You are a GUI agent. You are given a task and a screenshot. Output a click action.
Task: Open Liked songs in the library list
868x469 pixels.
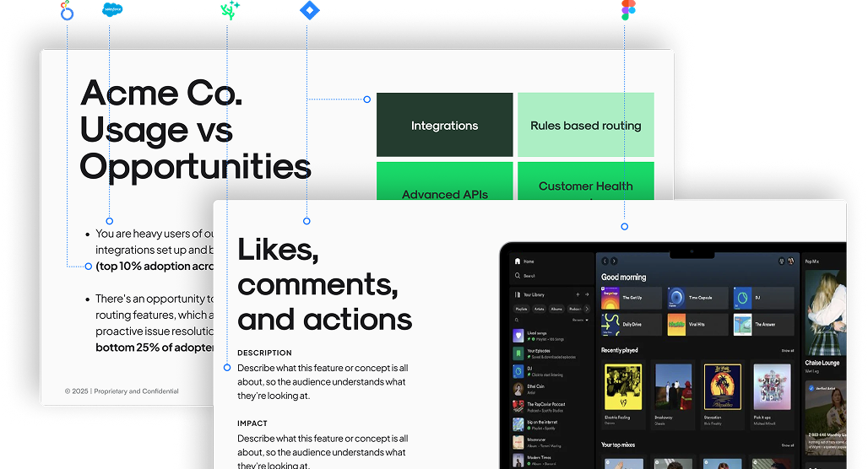(x=537, y=335)
